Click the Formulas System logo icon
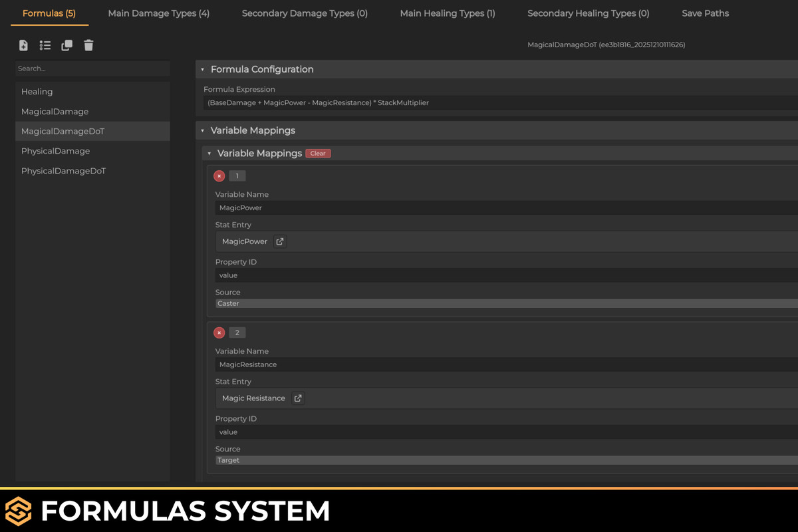This screenshot has width=798, height=532. [19, 511]
